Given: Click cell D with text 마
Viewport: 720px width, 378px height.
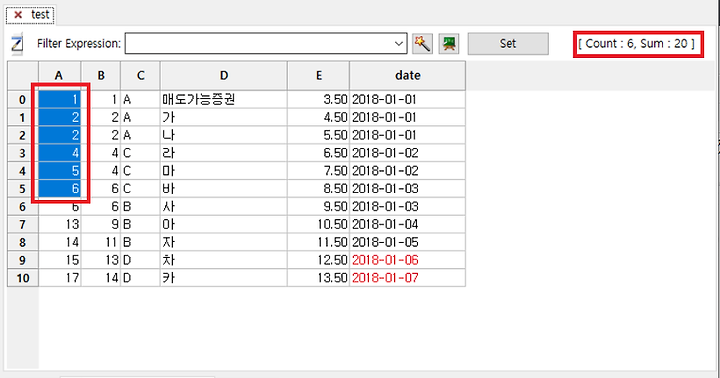Looking at the screenshot, I should (224, 171).
